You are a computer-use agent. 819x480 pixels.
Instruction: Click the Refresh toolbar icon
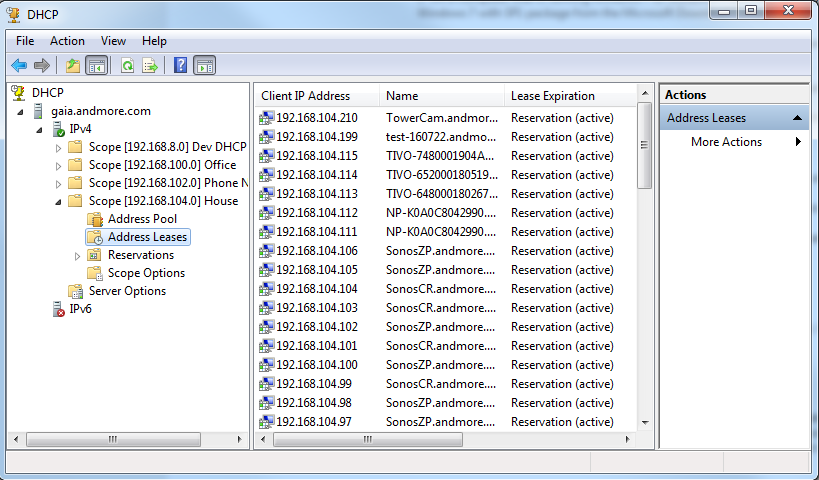[127, 66]
